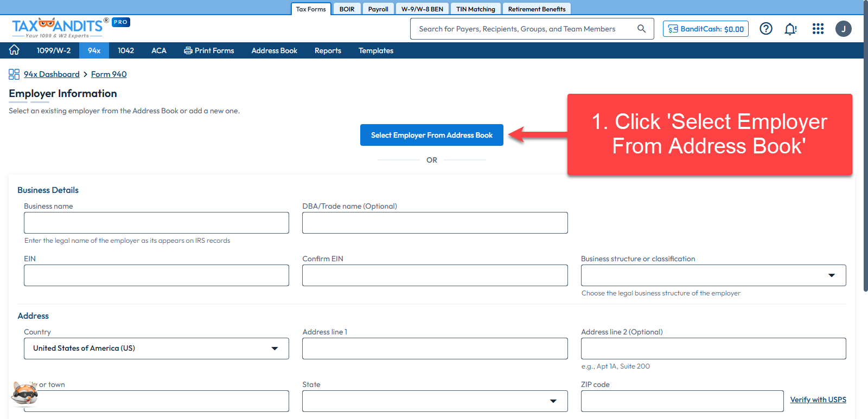
Task: Click the search magnifier icon
Action: click(641, 29)
